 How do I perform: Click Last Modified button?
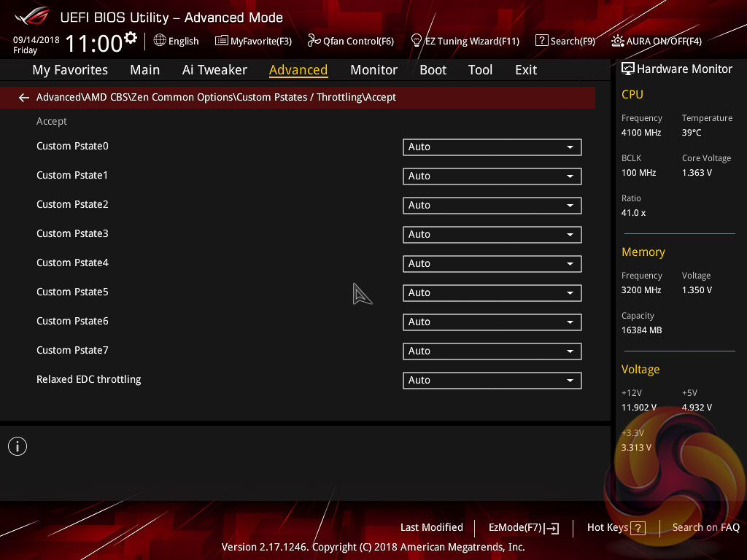(x=432, y=527)
